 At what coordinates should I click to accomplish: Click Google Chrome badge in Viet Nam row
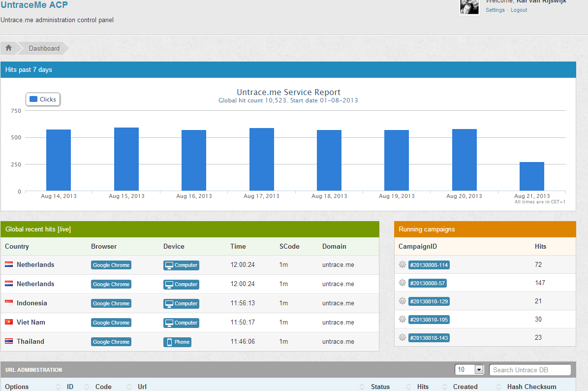point(111,323)
